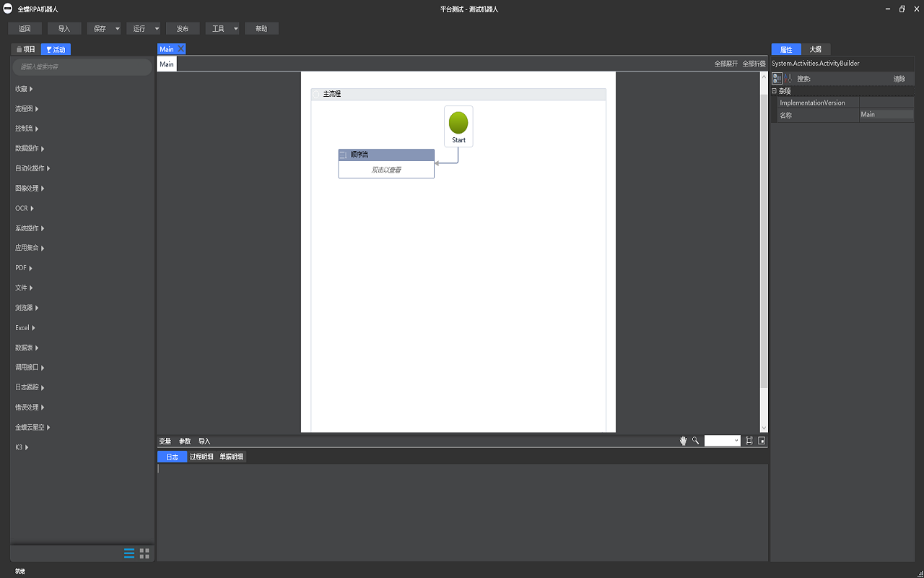The width and height of the screenshot is (924, 578).
Task: Click 全部折叠 to collapse all
Action: coord(754,64)
